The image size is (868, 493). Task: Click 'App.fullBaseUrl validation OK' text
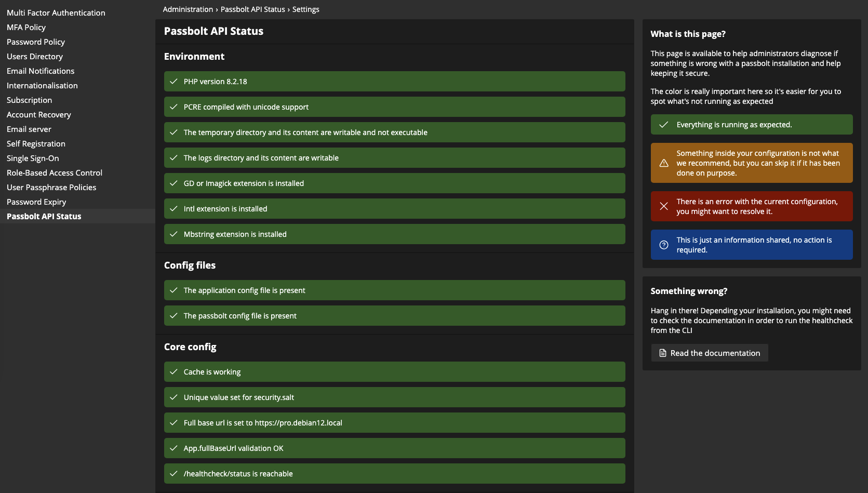coord(234,448)
